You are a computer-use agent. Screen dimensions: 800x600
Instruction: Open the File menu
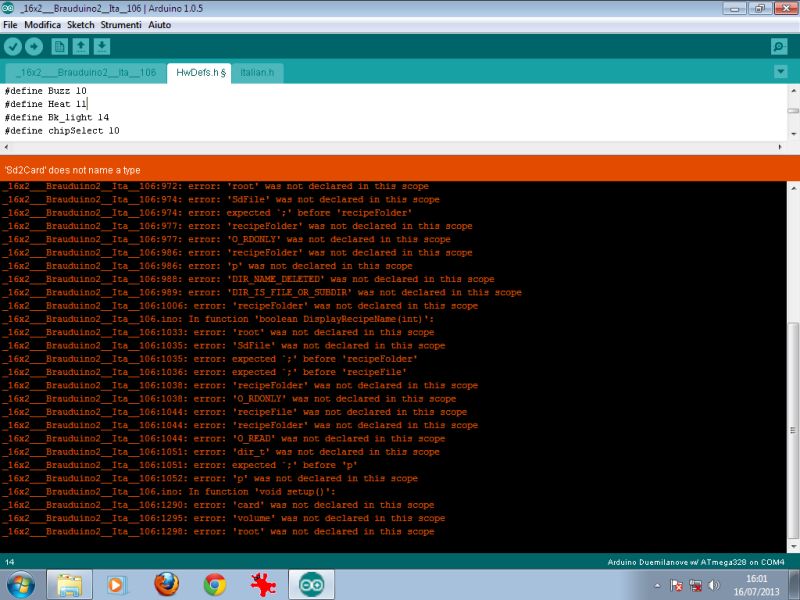coord(12,24)
